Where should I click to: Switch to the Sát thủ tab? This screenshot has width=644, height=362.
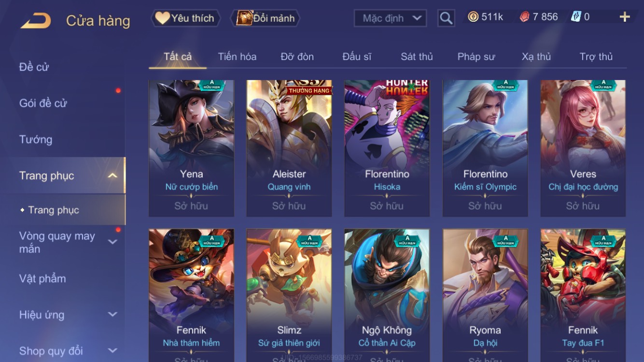click(417, 56)
